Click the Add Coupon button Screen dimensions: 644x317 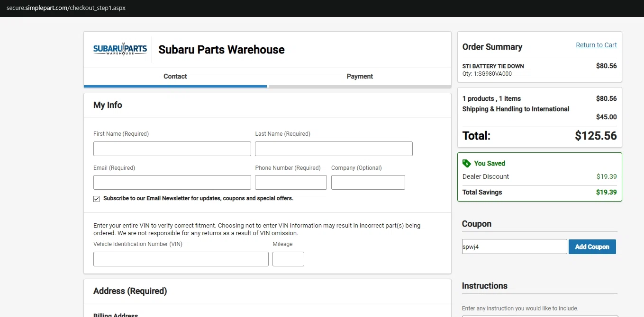592,247
